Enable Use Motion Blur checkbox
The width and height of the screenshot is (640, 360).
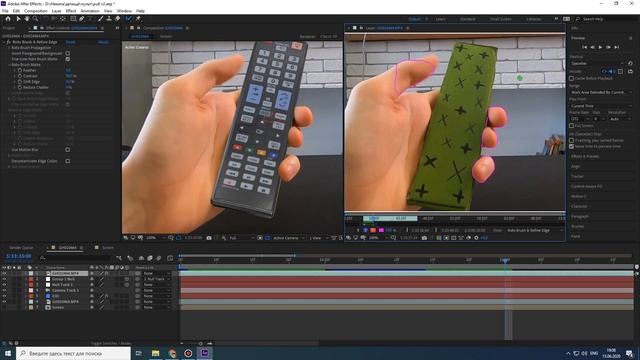coord(68,150)
